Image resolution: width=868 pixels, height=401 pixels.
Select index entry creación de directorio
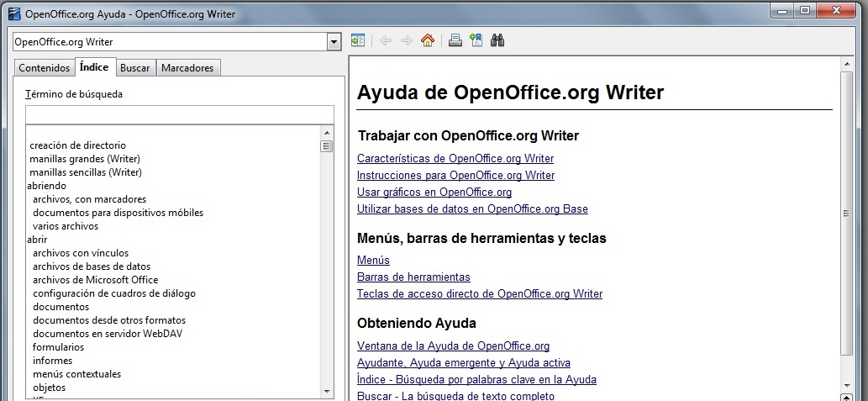77,145
